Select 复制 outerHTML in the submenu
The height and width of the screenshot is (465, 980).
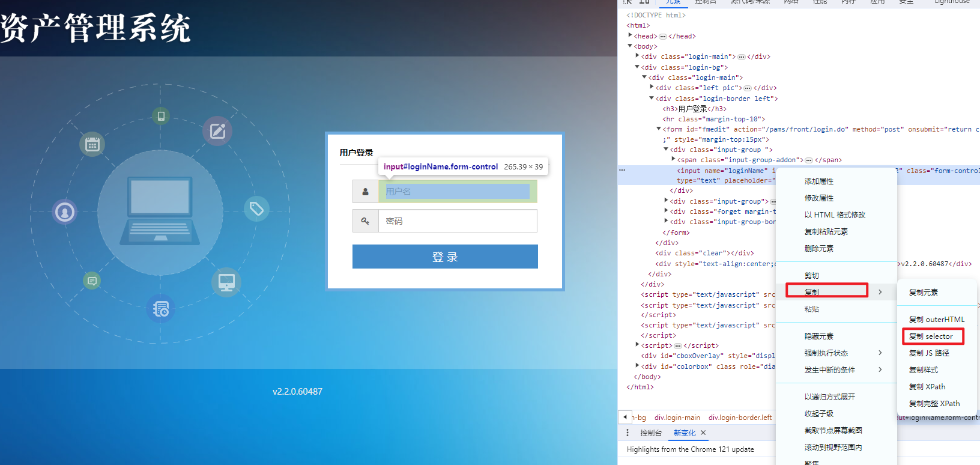[x=937, y=319]
